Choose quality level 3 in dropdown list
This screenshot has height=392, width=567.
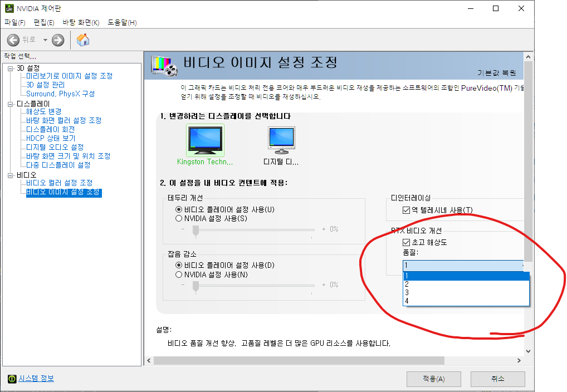pos(466,292)
